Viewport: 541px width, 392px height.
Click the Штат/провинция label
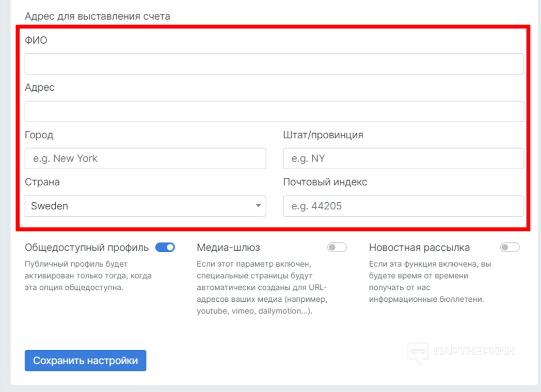(x=323, y=135)
